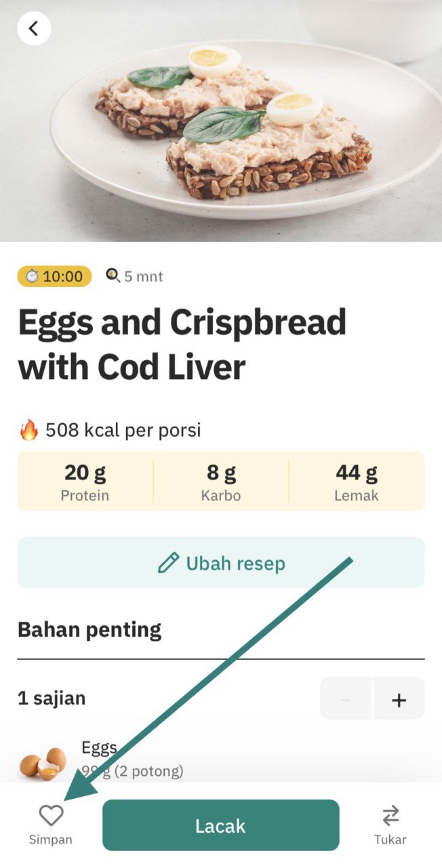442x868 pixels.
Task: Tap the heart icon to save recipe
Action: (x=51, y=814)
